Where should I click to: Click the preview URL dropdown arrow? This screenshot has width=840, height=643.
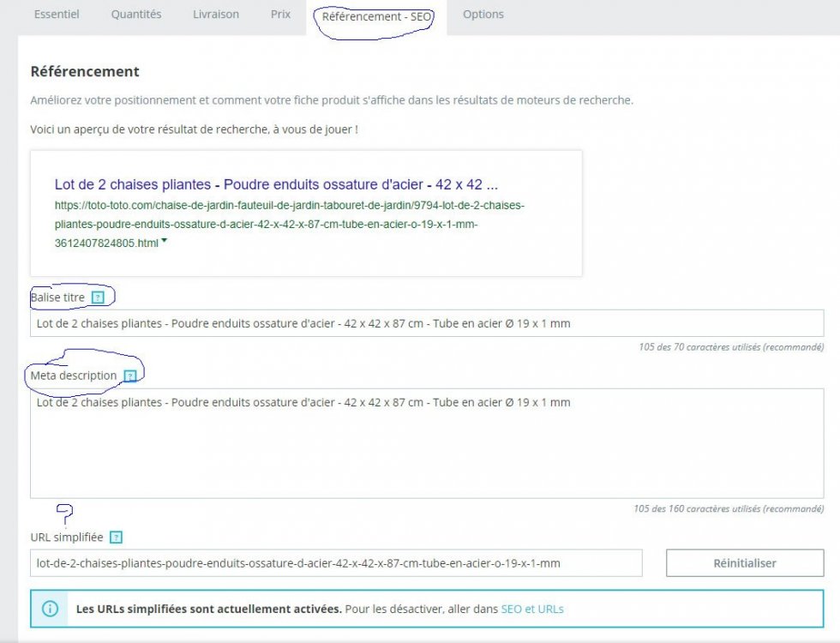(x=165, y=241)
